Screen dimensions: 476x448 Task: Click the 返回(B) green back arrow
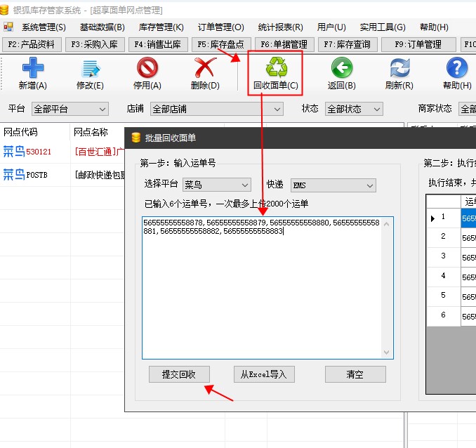point(341,69)
